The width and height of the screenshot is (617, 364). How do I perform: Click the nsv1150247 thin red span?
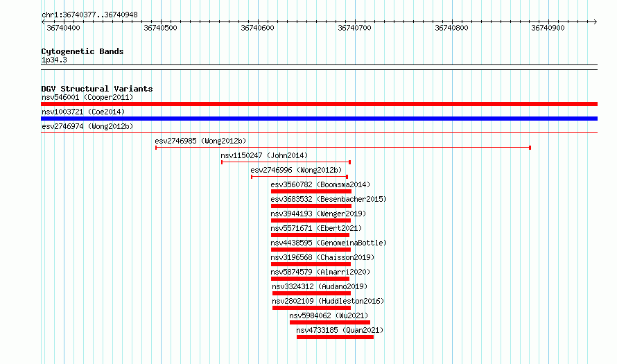pyautogui.click(x=286, y=162)
